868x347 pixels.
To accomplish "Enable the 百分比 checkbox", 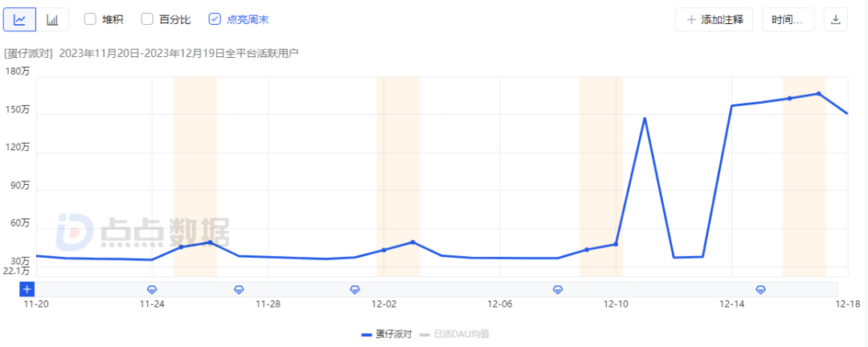I will click(147, 18).
